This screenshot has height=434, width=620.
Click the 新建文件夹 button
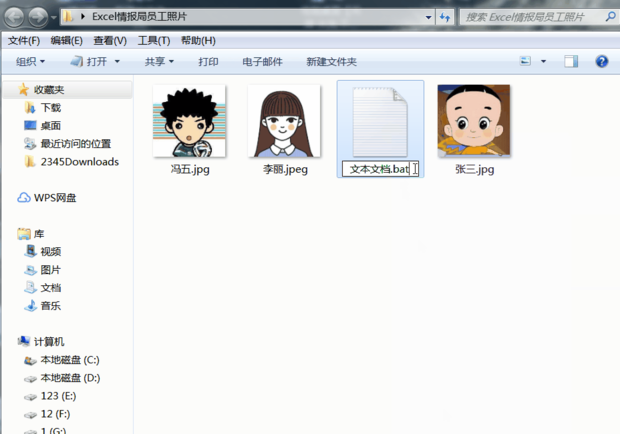(x=331, y=62)
